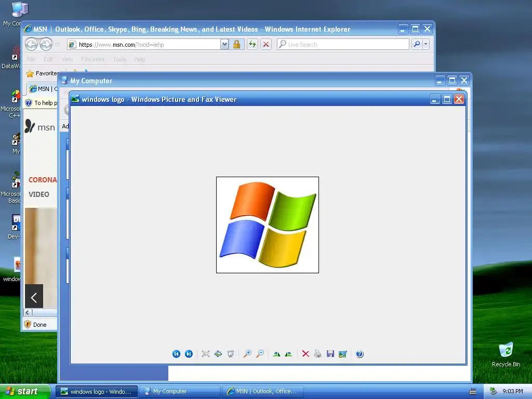The image size is (532, 399).
Task: Open Favorites menu in IE menu bar
Action: pos(92,59)
